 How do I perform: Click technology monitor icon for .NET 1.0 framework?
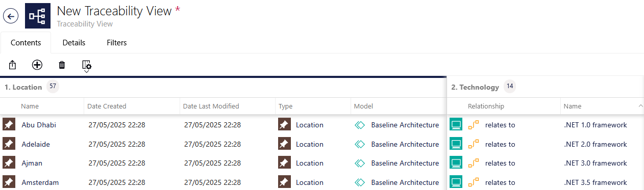tap(456, 125)
